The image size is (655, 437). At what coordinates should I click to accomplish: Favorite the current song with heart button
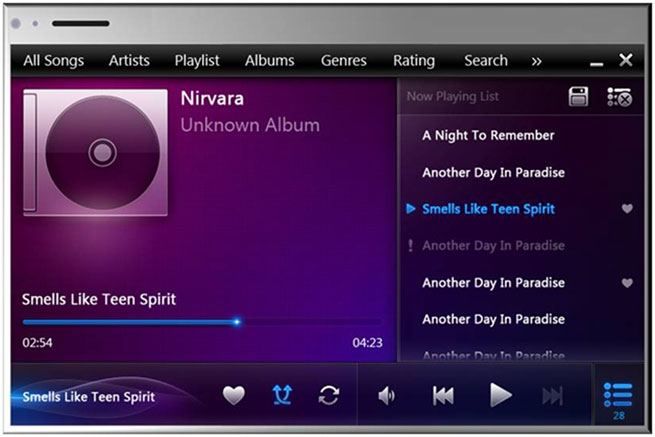pyautogui.click(x=234, y=395)
